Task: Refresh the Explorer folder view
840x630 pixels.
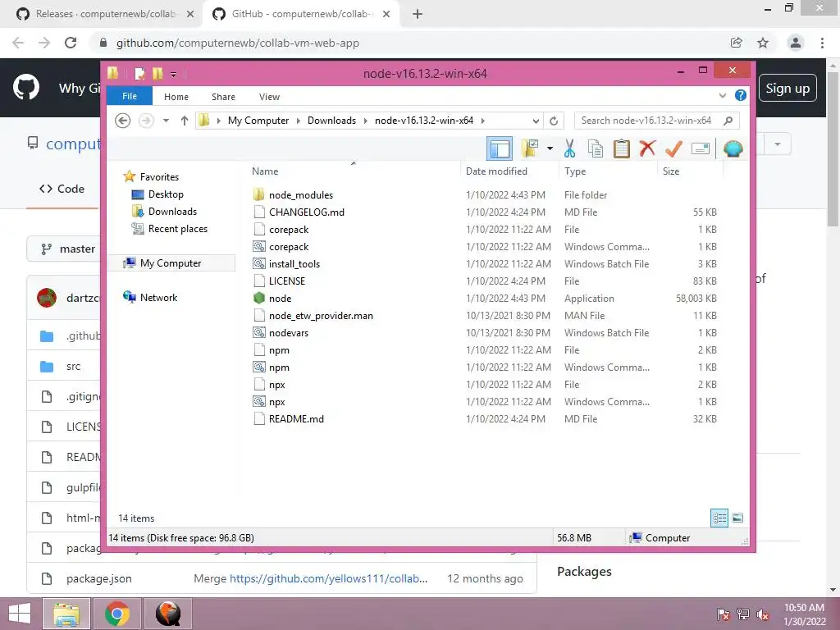Action: click(554, 121)
